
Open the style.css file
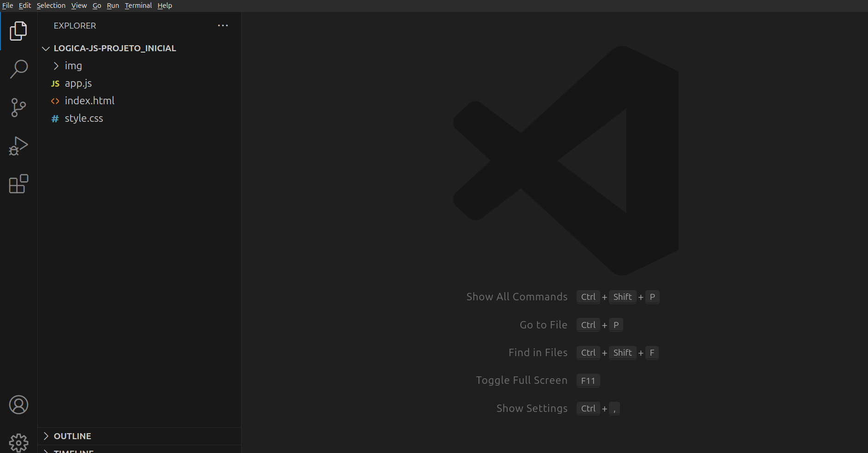point(139,119)
